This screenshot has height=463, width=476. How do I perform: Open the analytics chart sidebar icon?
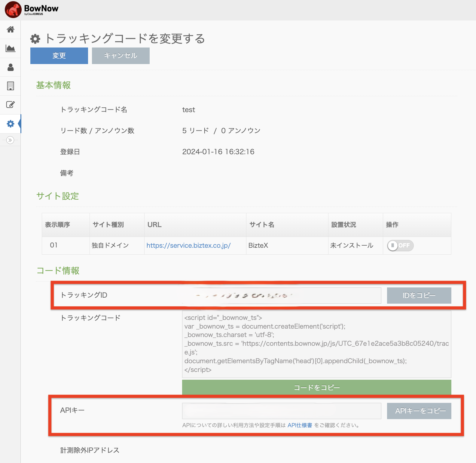tap(11, 48)
